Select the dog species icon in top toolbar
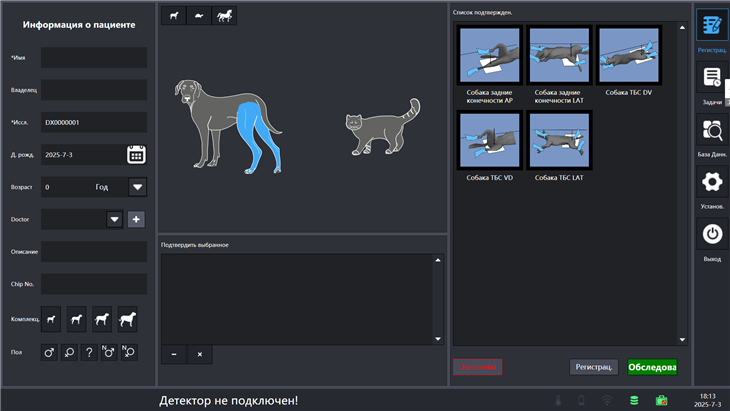The width and height of the screenshot is (730, 411). (x=174, y=16)
